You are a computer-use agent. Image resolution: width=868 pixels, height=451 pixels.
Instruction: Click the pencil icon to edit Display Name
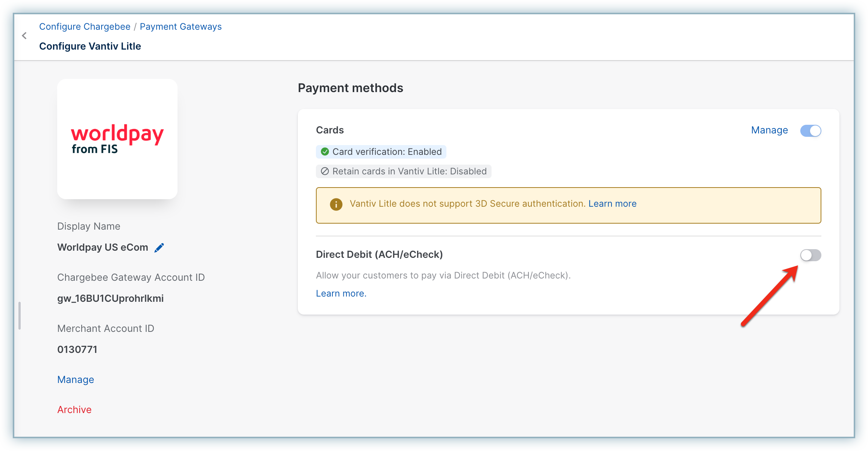tap(159, 248)
